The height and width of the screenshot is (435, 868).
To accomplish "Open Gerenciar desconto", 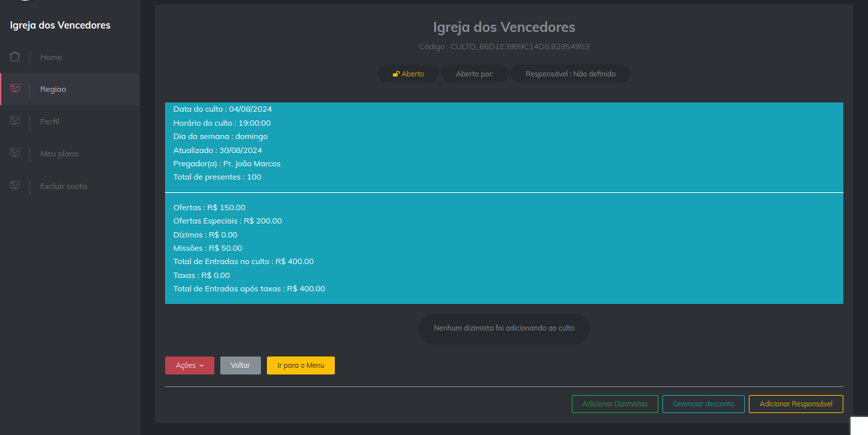I will click(x=703, y=404).
